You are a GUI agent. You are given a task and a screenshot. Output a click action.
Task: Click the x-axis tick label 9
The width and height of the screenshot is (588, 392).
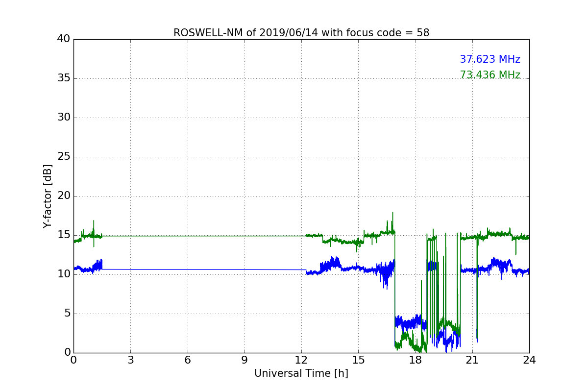pyautogui.click(x=245, y=360)
